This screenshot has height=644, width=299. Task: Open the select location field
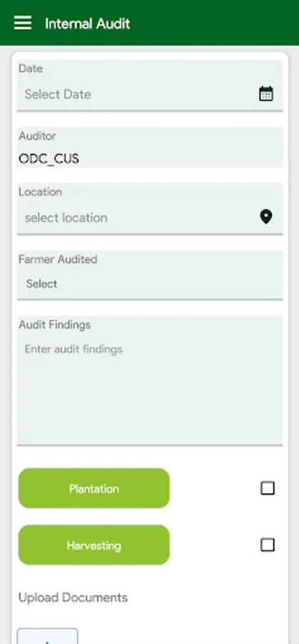(150, 218)
